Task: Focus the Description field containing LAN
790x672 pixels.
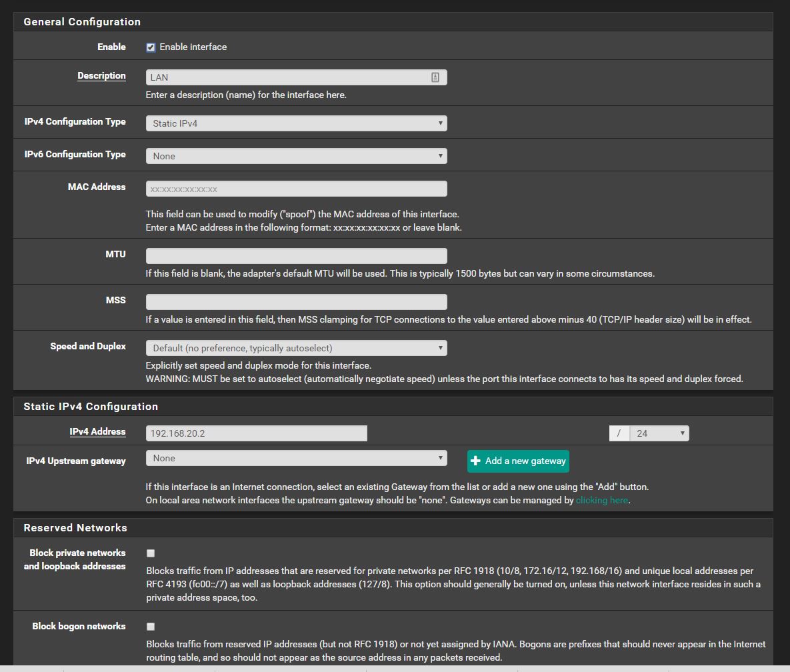Action: coord(296,77)
